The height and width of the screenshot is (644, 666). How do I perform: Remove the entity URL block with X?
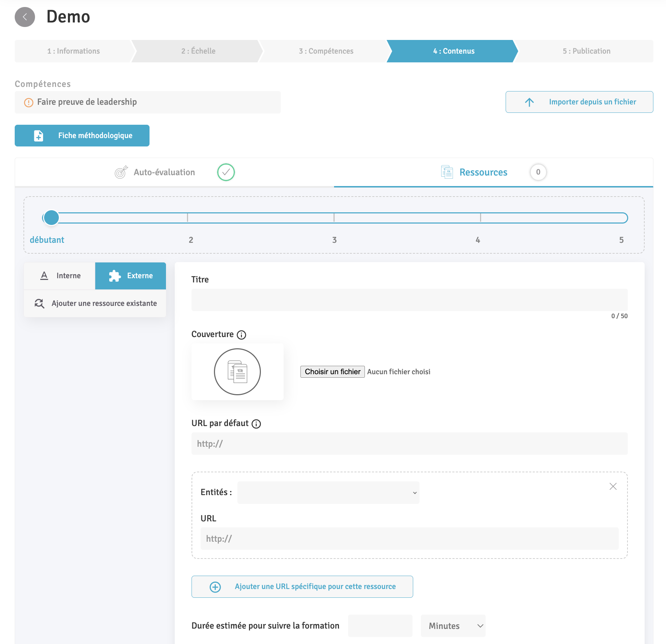click(613, 486)
